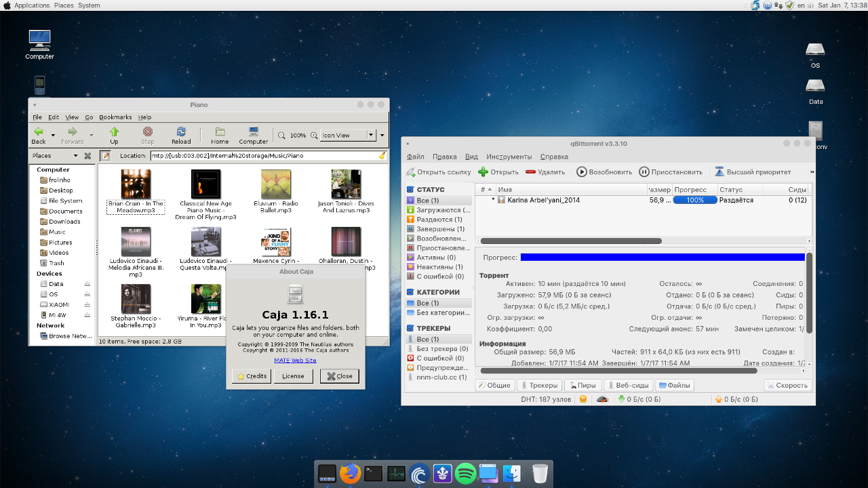This screenshot has width=868, height=488.
Task: Click the Credits button in About Caja
Action: [252, 376]
